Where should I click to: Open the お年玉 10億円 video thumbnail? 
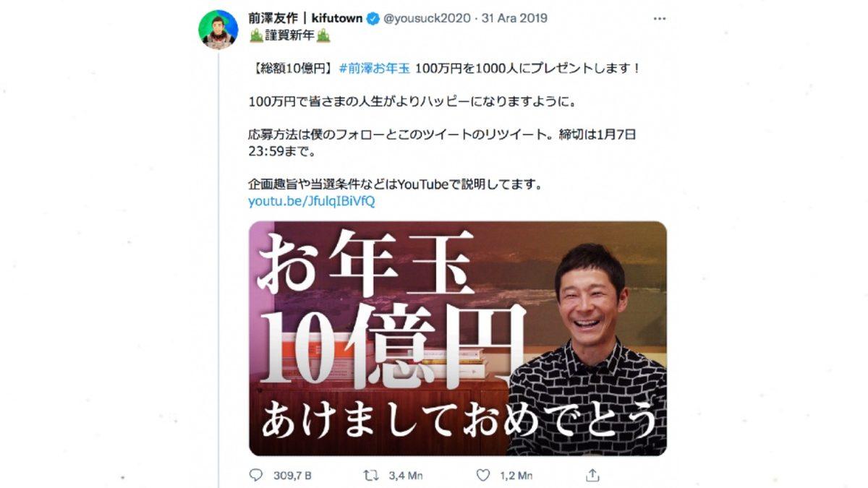[x=457, y=338]
